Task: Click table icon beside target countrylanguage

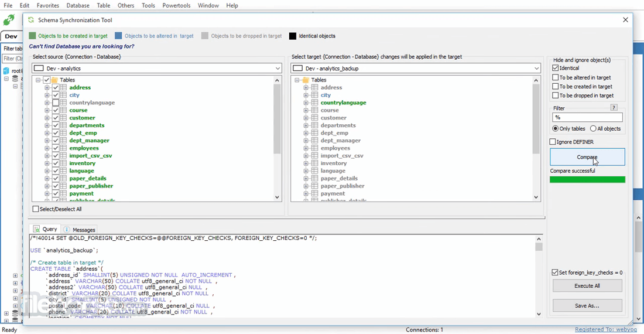Action: point(314,103)
